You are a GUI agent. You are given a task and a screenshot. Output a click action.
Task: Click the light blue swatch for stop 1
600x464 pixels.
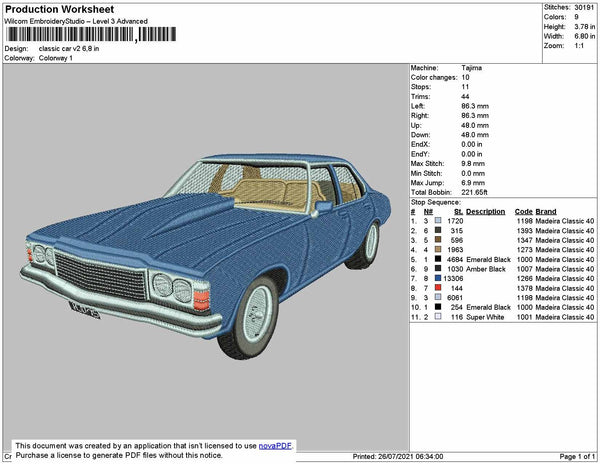438,221
